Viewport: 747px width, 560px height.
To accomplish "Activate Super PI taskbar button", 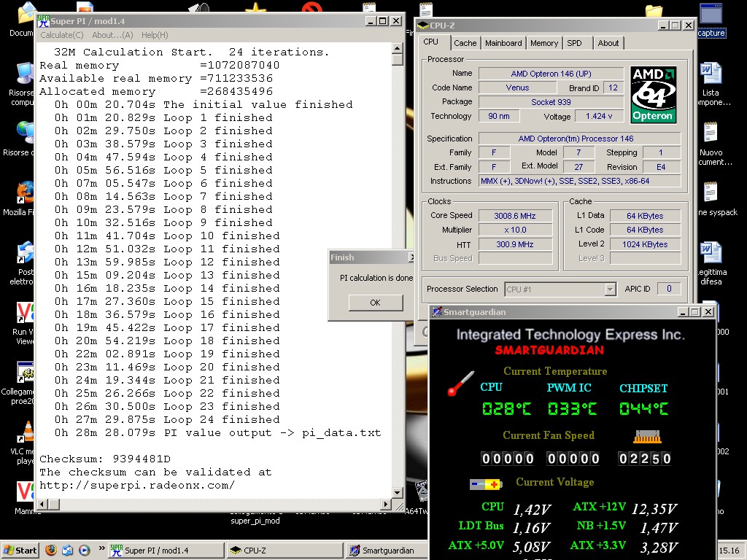I will (166, 550).
